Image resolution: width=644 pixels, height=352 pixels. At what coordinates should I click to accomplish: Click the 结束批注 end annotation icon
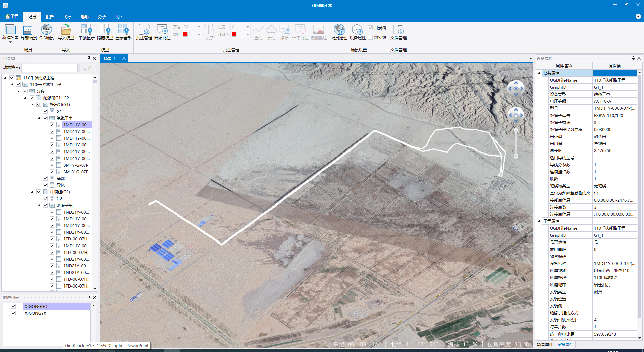click(x=300, y=30)
